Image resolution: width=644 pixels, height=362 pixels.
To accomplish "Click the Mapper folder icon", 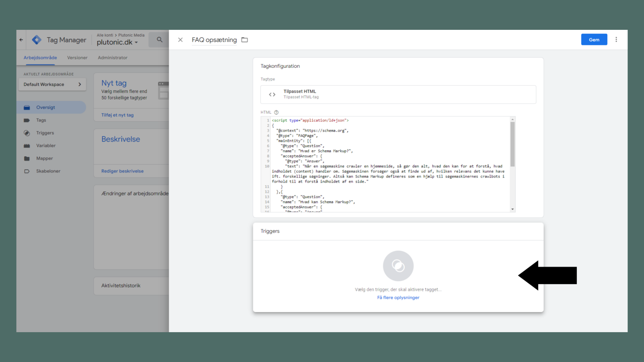I will coord(27,159).
